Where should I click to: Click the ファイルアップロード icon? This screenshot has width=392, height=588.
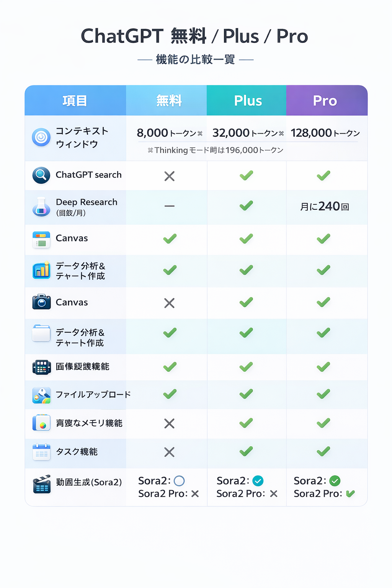pyautogui.click(x=41, y=395)
